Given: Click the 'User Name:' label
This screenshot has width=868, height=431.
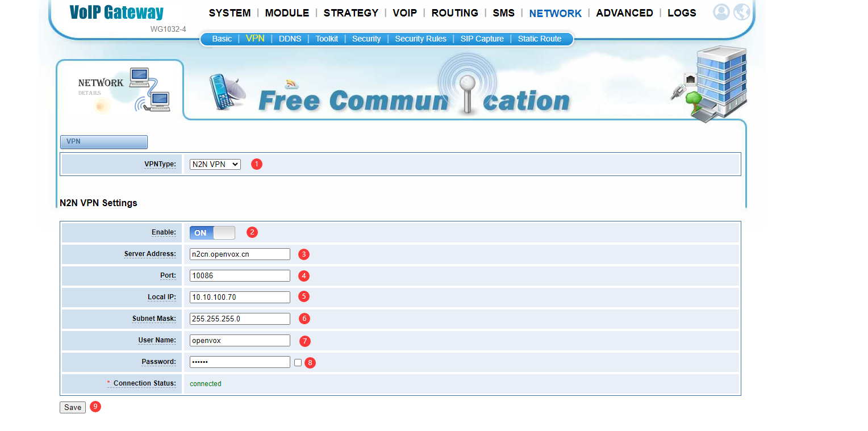Looking at the screenshot, I should [157, 340].
